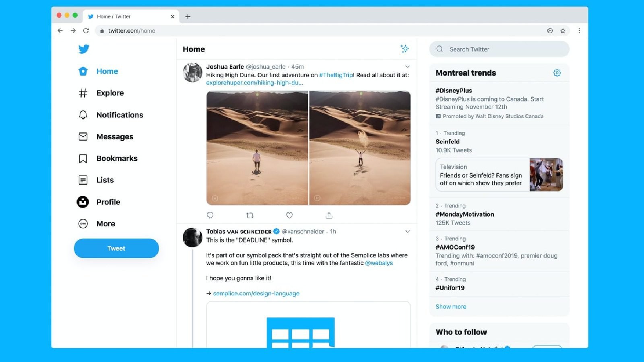The width and height of the screenshot is (644, 362).
Task: Share Joshua Earle's tweet via share icon
Action: click(x=329, y=215)
